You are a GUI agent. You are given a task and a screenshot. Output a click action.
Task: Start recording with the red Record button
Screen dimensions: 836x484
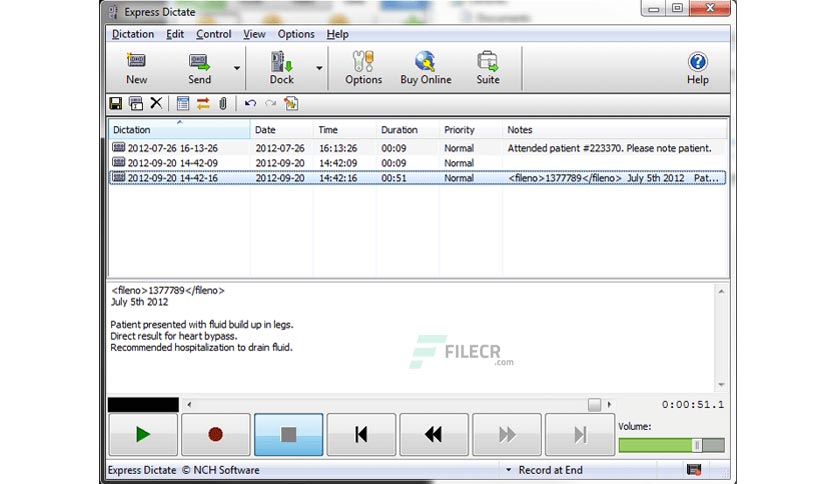pyautogui.click(x=215, y=434)
